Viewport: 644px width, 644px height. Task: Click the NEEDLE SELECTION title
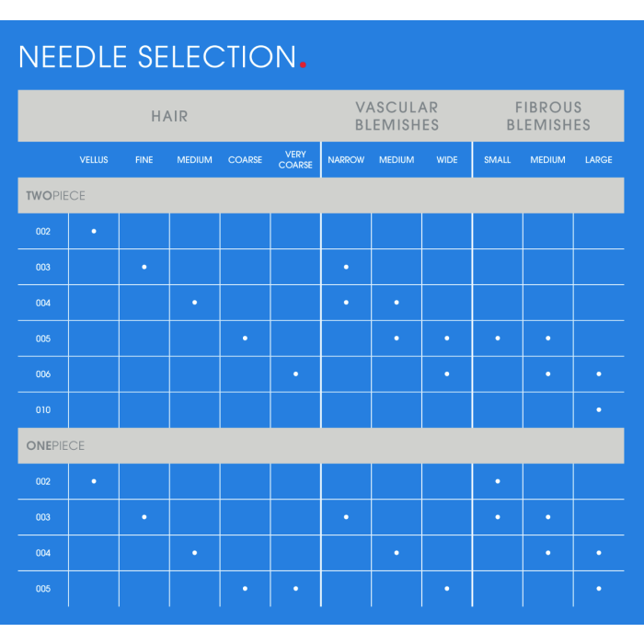[157, 57]
